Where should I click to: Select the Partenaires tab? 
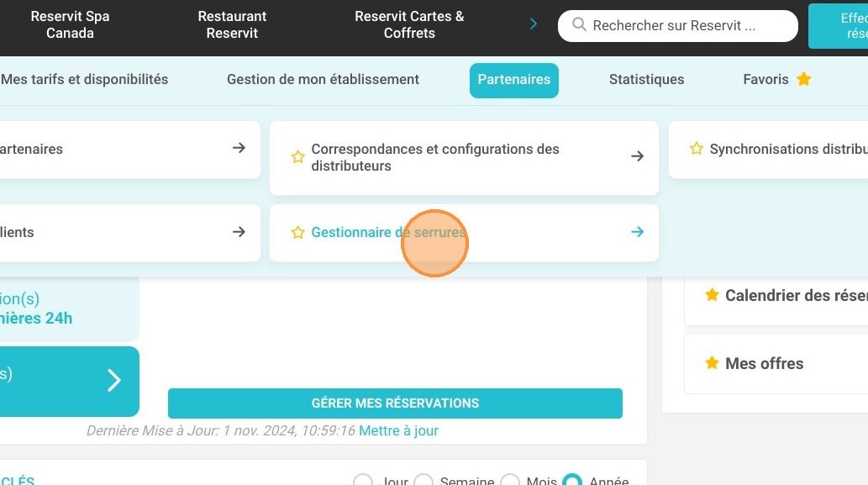[x=513, y=81]
